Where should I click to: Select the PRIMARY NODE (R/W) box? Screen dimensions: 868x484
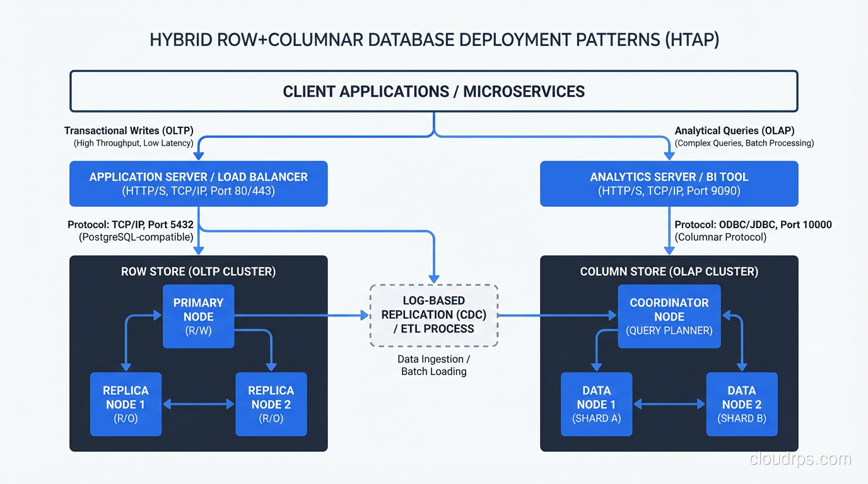(x=198, y=316)
